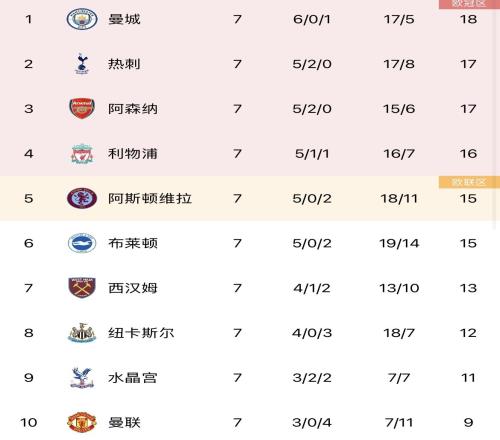
Task: Open team name 曼城
Action: (124, 19)
